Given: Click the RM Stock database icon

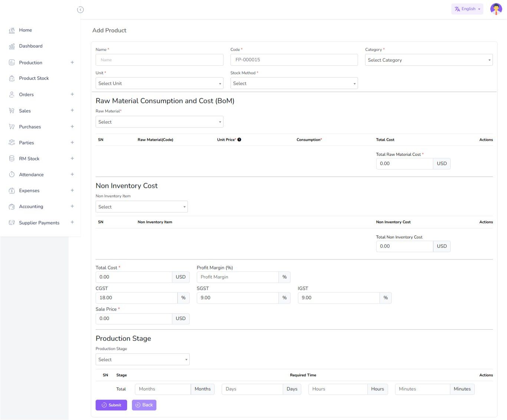Looking at the screenshot, I should tap(12, 159).
